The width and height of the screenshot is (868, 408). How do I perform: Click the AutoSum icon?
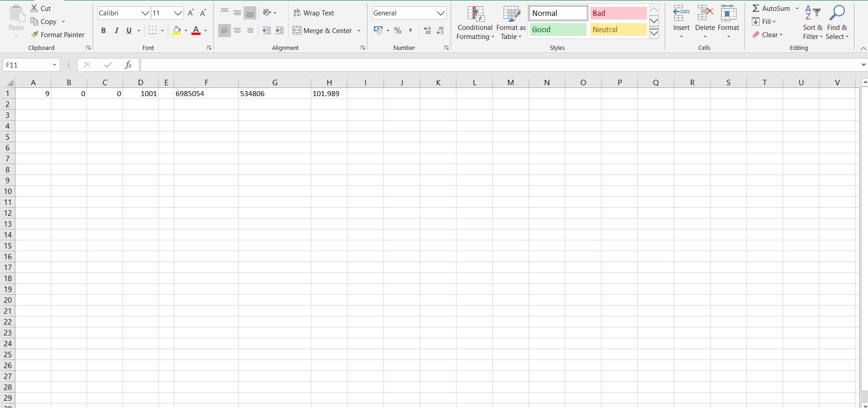(771, 8)
